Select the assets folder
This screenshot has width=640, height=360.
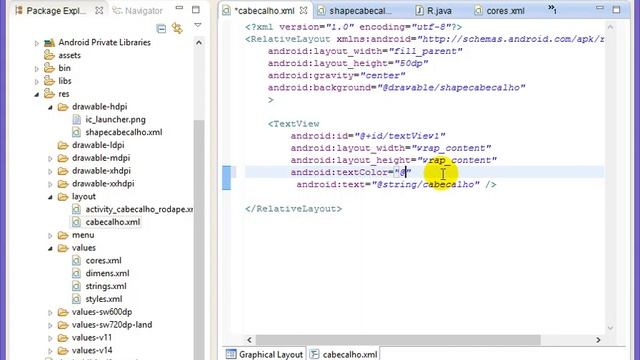69,55
